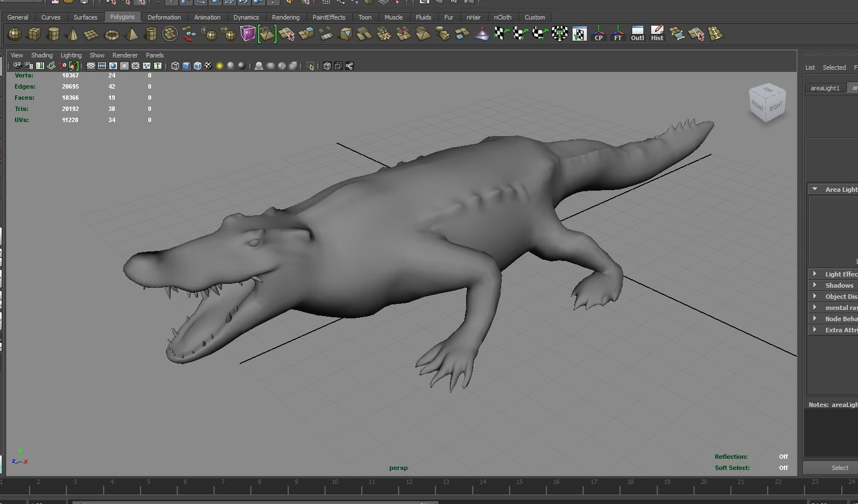Click the Soft Select Off readout
Image resolution: width=858 pixels, height=504 pixels.
(x=783, y=468)
